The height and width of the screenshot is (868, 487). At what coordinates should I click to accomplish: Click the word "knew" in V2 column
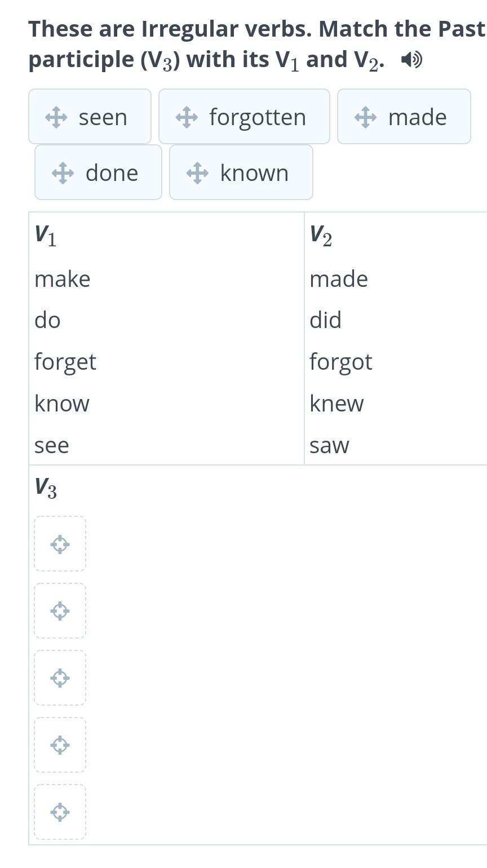pos(337,404)
